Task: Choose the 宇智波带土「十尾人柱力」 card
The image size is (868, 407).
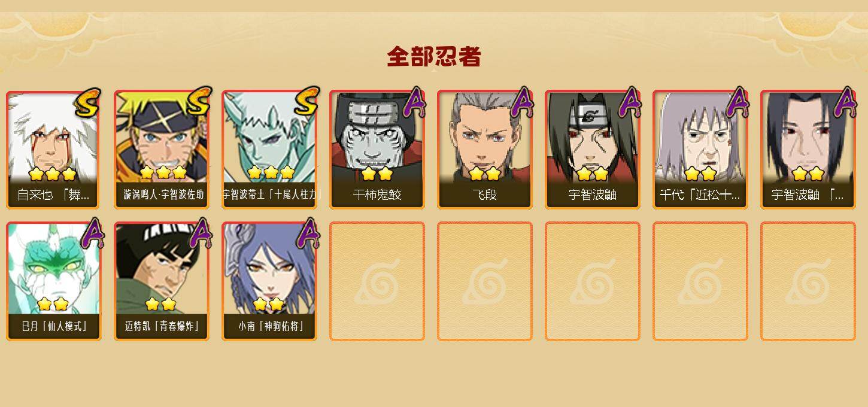Action: [269, 150]
